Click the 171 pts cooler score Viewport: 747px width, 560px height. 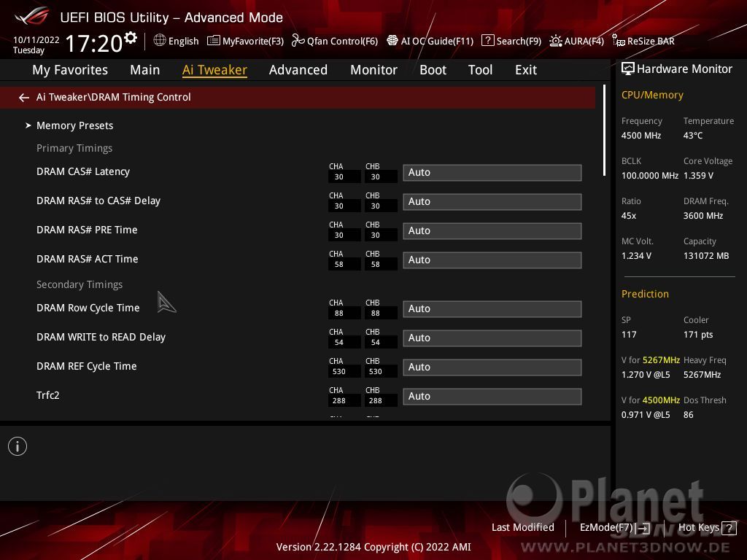pyautogui.click(x=698, y=335)
